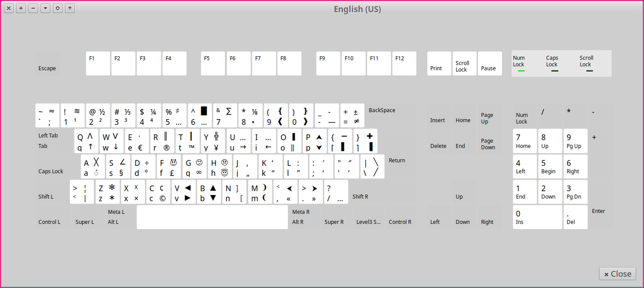This screenshot has width=644, height=288.
Task: Click the Up arrow key
Action: pyautogui.click(x=465, y=192)
